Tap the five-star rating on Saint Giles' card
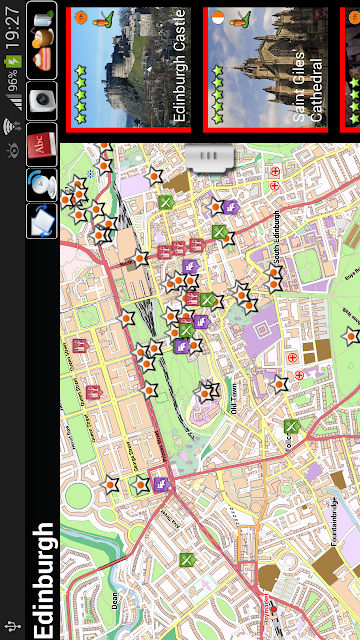The width and height of the screenshot is (360, 640). (x=217, y=94)
